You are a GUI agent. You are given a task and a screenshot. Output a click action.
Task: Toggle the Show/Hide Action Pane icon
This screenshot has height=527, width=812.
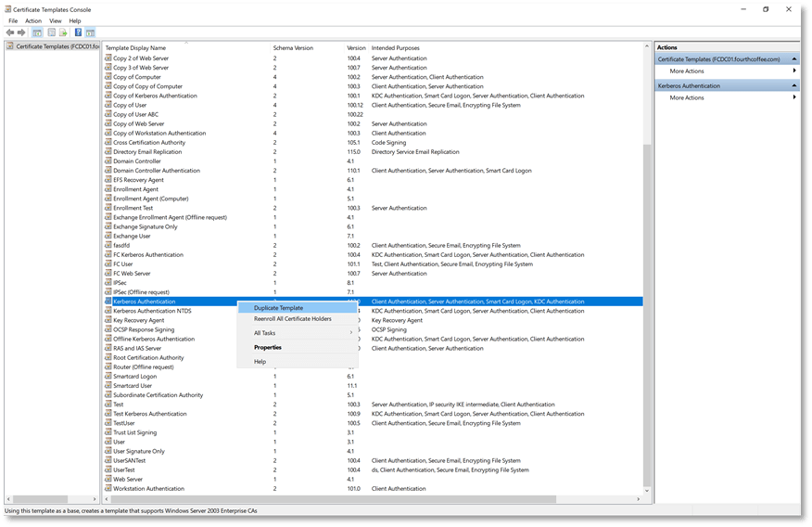(x=90, y=32)
